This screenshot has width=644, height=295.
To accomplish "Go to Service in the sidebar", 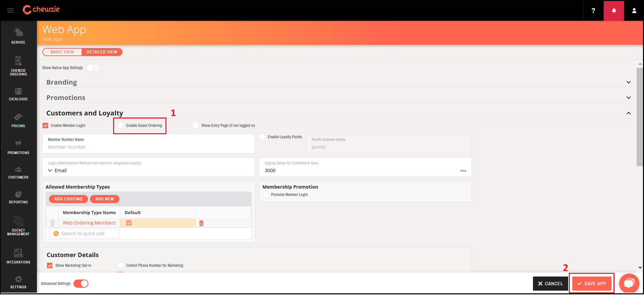I will point(18,36).
